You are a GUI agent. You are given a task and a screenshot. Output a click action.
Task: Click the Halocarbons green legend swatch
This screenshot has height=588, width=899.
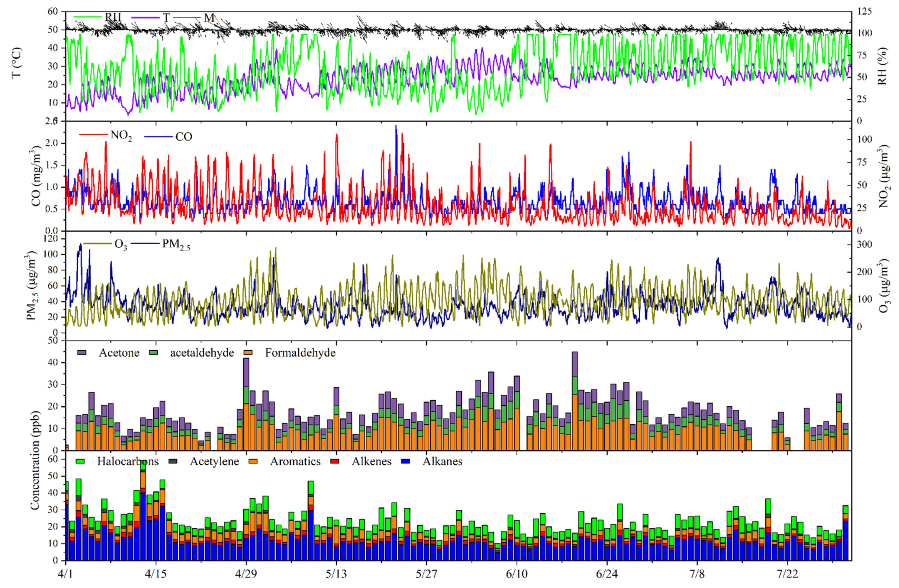80,461
